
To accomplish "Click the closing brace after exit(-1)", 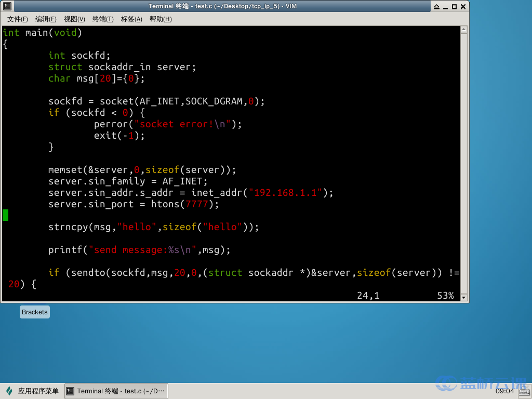I will pyautogui.click(x=51, y=147).
